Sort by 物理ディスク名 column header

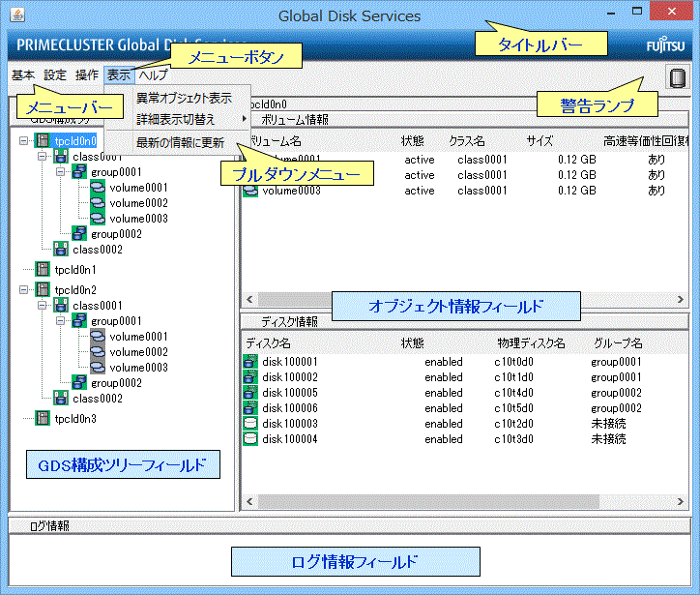531,343
